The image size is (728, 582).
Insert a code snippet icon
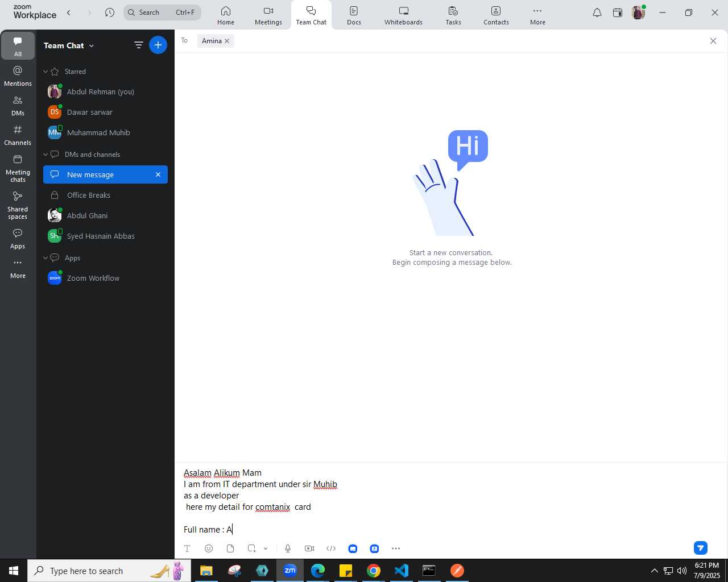[x=331, y=548]
